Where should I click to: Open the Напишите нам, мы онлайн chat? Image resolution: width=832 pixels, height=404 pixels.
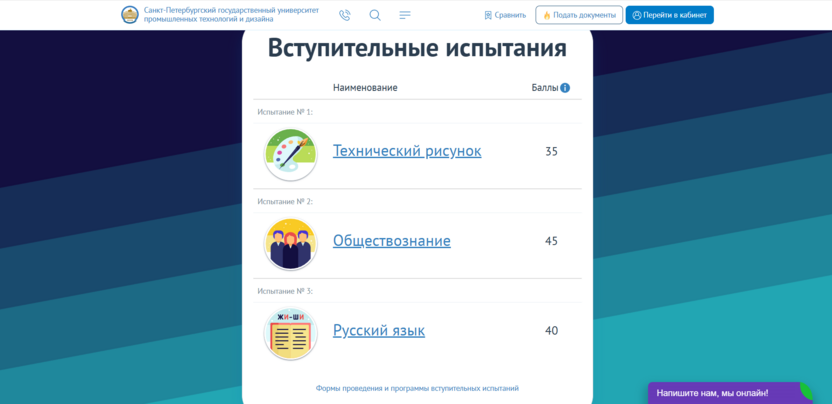coord(730,393)
